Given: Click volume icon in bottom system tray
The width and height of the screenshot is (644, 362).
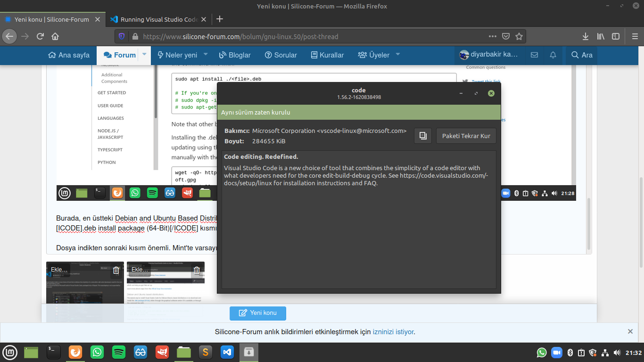Looking at the screenshot, I should click(x=617, y=353).
